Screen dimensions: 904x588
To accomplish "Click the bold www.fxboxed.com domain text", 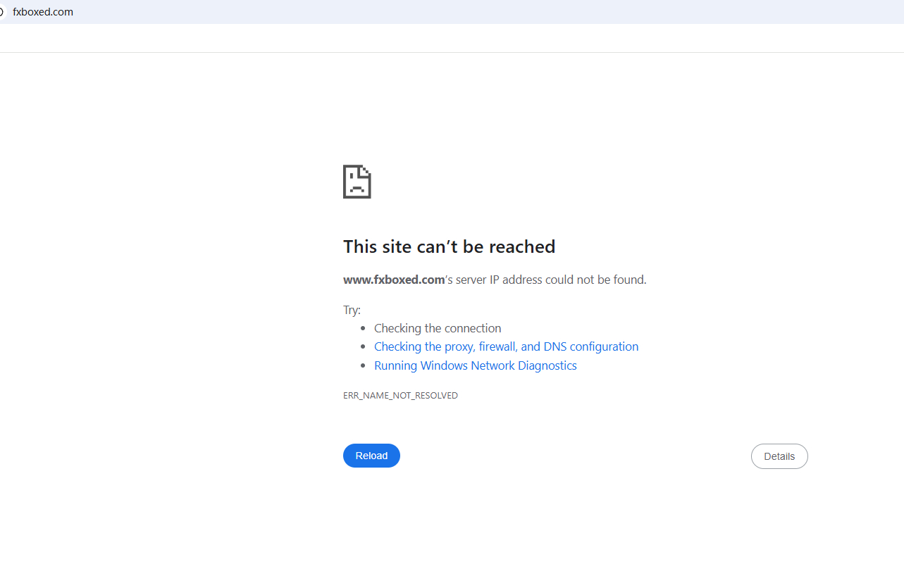I will [393, 280].
